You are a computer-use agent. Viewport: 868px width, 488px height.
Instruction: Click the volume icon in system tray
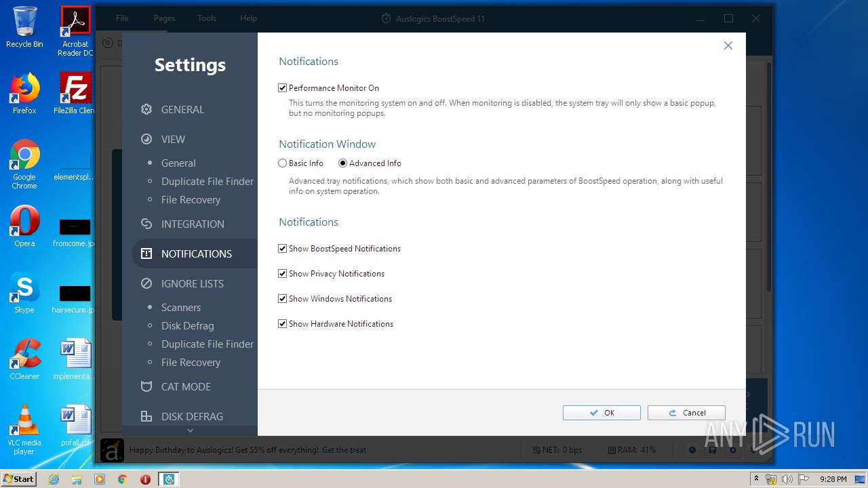click(x=787, y=479)
